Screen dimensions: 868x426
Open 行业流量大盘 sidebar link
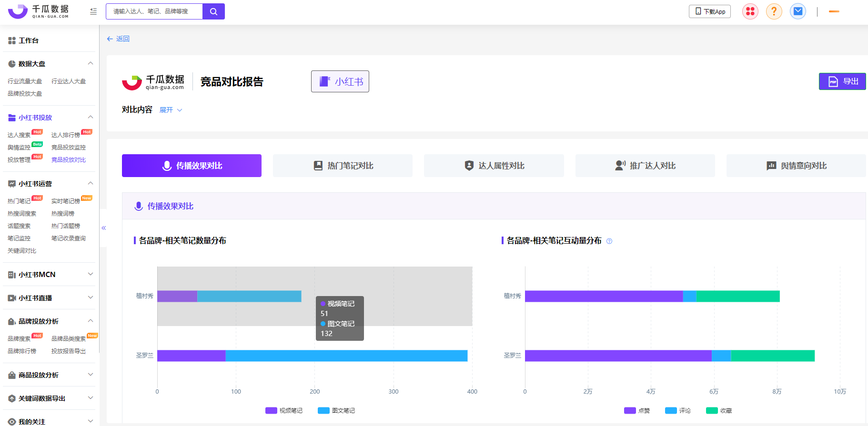[25, 81]
